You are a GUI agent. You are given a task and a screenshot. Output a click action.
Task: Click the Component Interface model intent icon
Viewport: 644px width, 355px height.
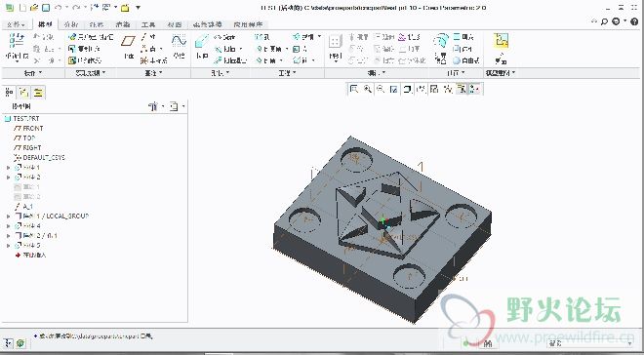[502, 41]
